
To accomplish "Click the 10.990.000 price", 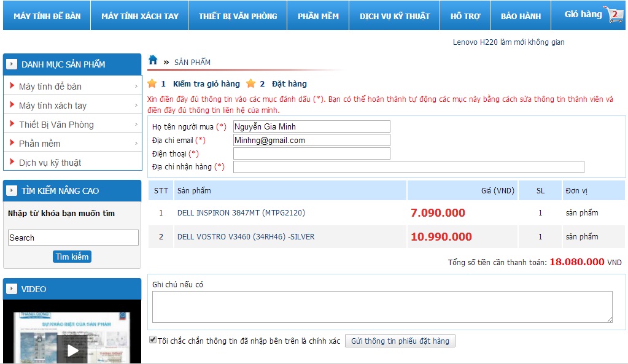I will tap(441, 237).
